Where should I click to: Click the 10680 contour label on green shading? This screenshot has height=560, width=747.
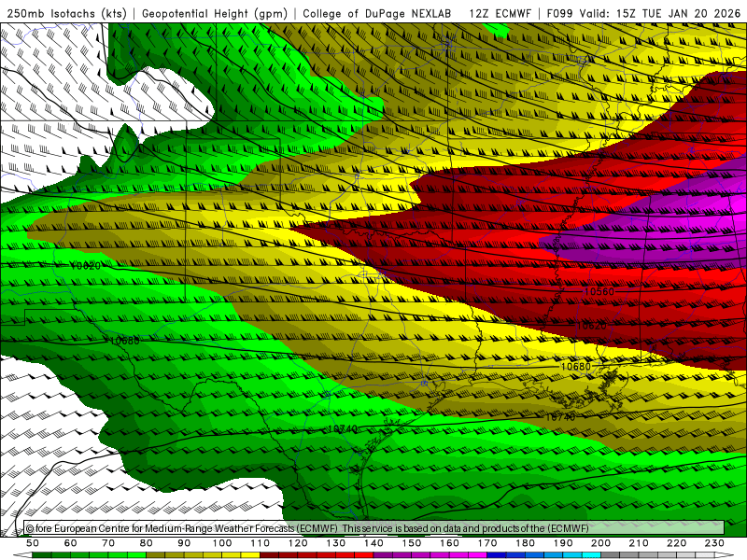point(124,341)
